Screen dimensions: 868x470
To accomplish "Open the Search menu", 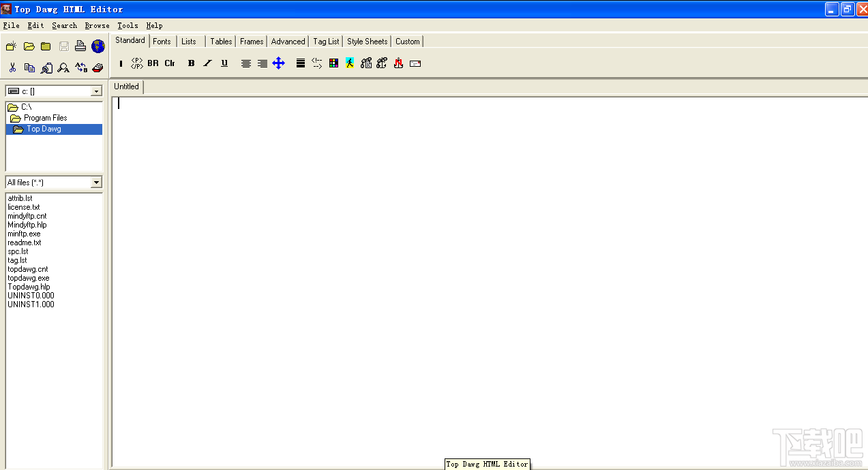I will point(65,26).
